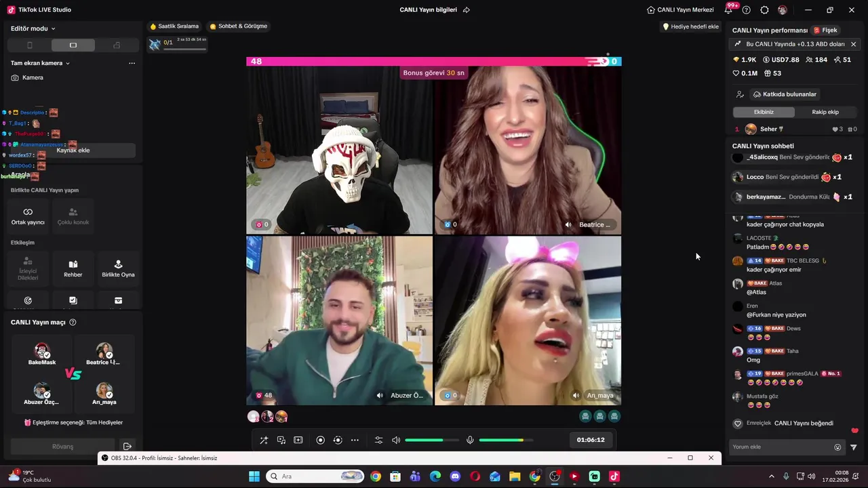Mute audio of Abuzer Ö... guest tile
Screen dimensions: 868x488
pos(380,395)
